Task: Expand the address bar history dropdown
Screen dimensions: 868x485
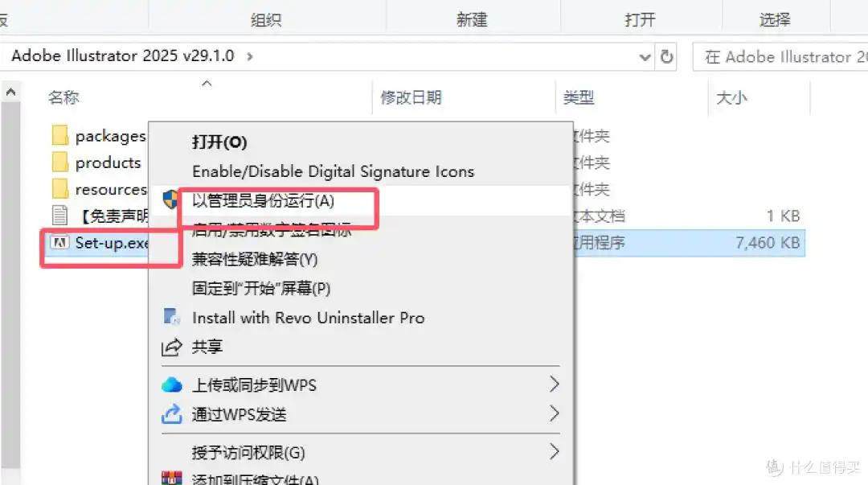Action: coord(645,57)
